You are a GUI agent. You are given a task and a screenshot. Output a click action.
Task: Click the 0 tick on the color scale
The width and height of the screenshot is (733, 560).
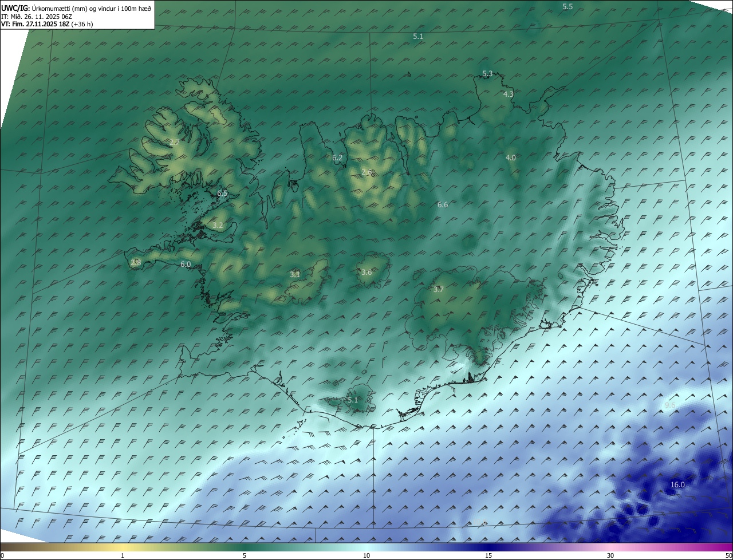[x=2, y=555]
